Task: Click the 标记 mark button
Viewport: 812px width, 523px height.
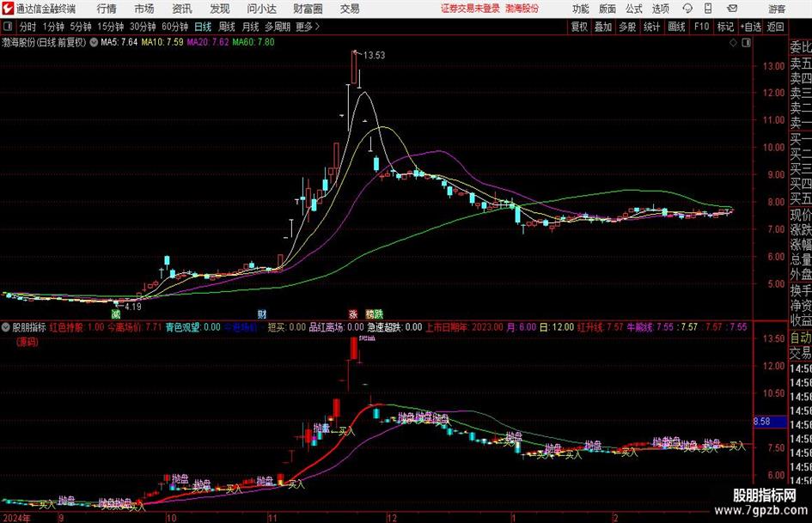Action: [x=725, y=27]
